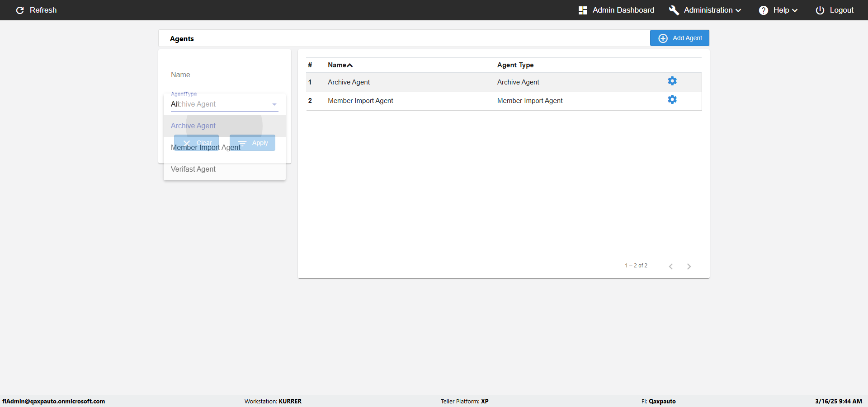The image size is (868, 407).
Task: Select Member Import Agent option
Action: click(x=225, y=148)
